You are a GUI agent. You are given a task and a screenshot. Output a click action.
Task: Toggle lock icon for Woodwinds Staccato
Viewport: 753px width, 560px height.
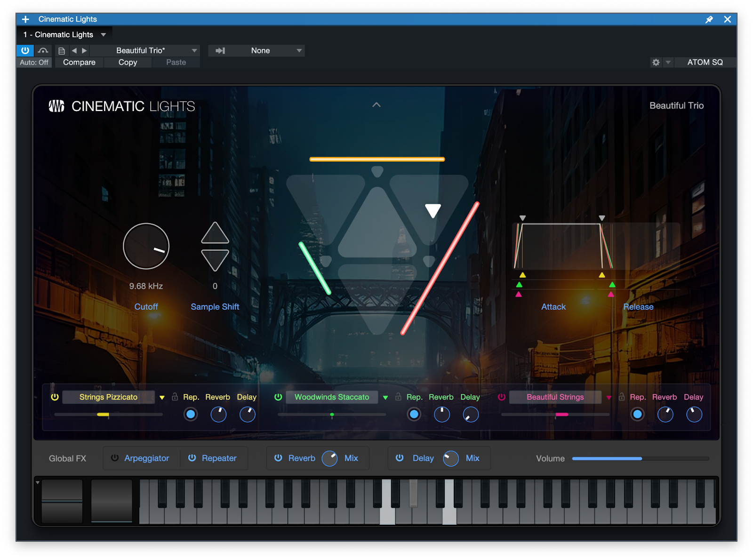pos(398,397)
